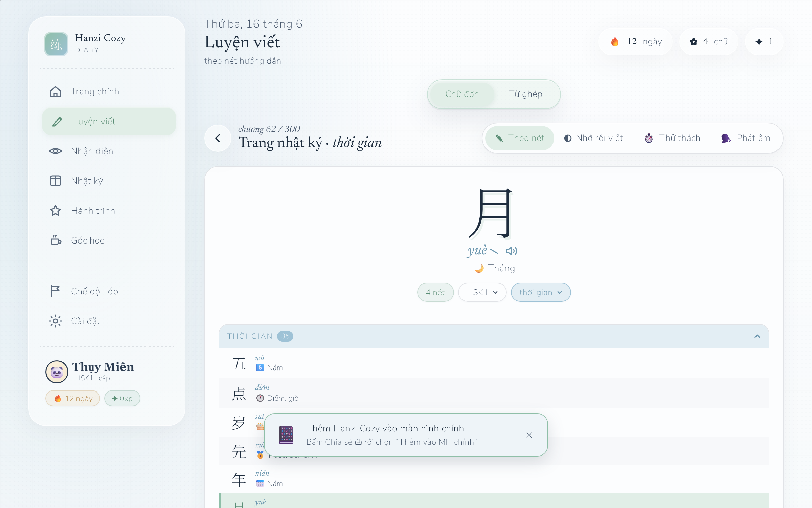This screenshot has width=812, height=508.
Task: Go back with the chevron-left button
Action: pos(218,138)
